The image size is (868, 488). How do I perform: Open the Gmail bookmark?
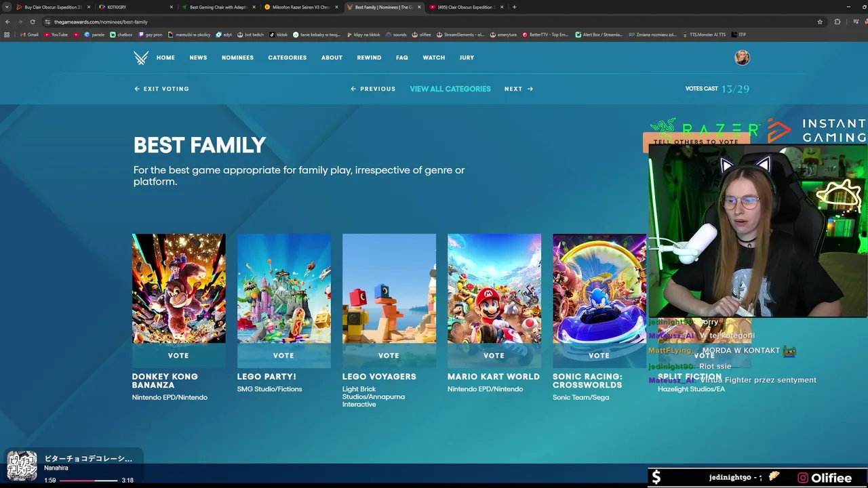(x=29, y=35)
